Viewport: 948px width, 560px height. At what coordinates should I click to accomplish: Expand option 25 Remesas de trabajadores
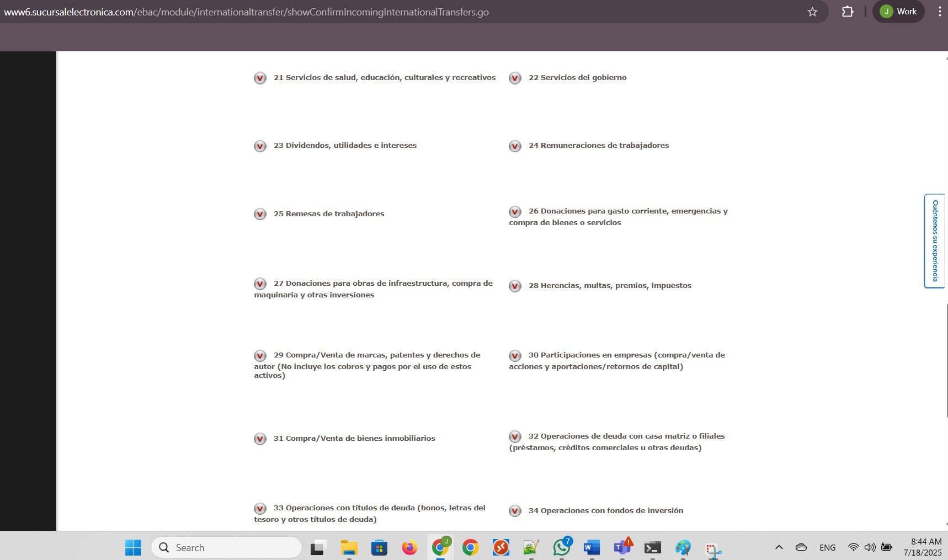[260, 214]
